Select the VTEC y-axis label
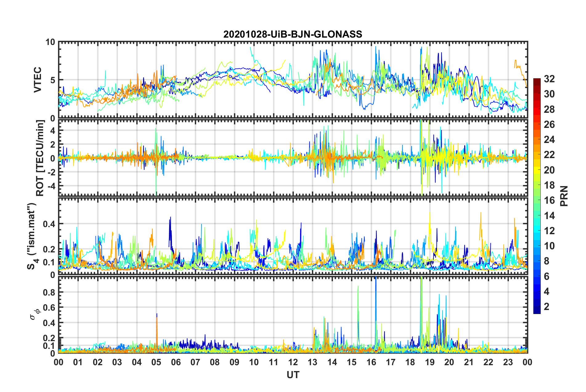586x392 pixels. (38, 80)
